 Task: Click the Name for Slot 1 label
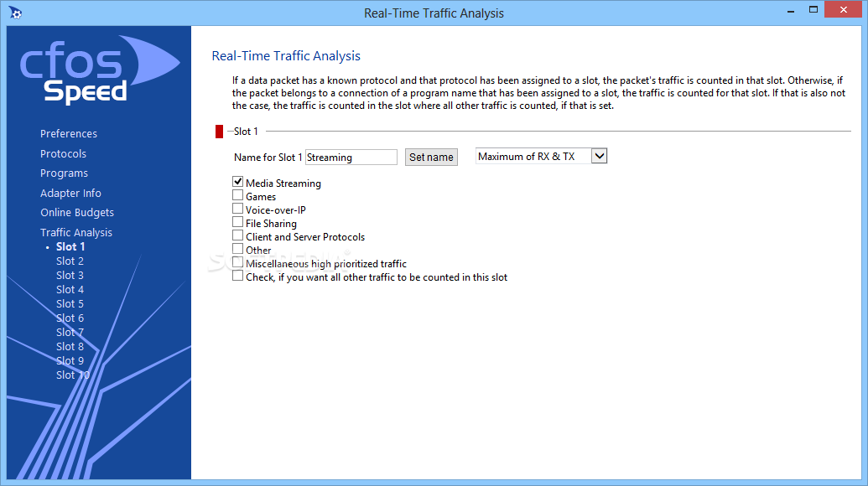point(268,157)
